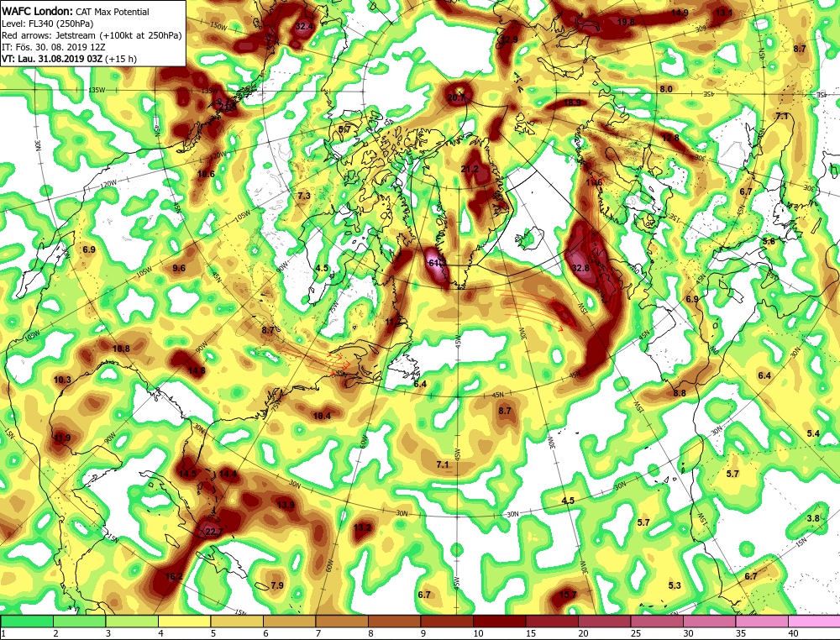
Task: Click the 'VT: Lau. 31.08.2019 03Z' valid time
Action: (52, 59)
